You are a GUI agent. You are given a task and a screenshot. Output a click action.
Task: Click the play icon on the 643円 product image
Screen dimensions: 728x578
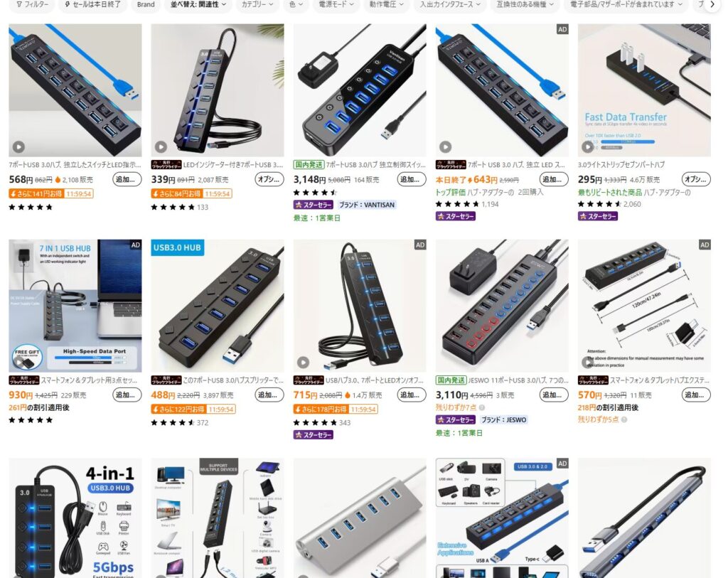(445, 147)
